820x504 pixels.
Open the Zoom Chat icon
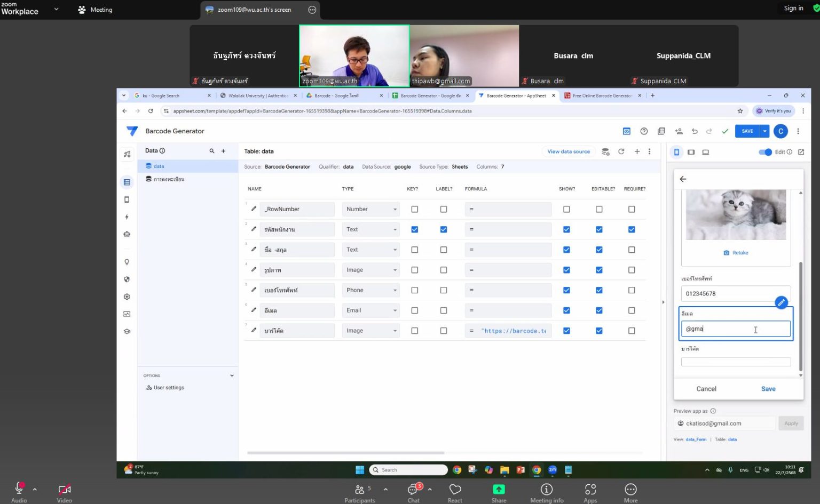click(x=413, y=490)
